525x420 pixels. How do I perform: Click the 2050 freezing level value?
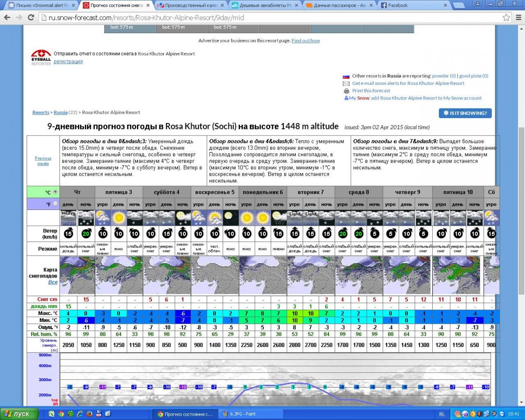(x=68, y=345)
